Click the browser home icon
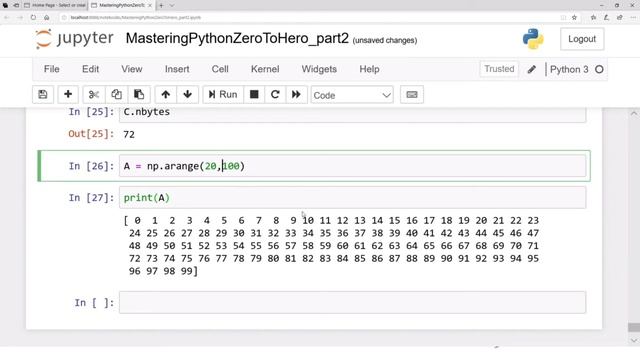Screen dimensions: 640x360 (47, 18)
